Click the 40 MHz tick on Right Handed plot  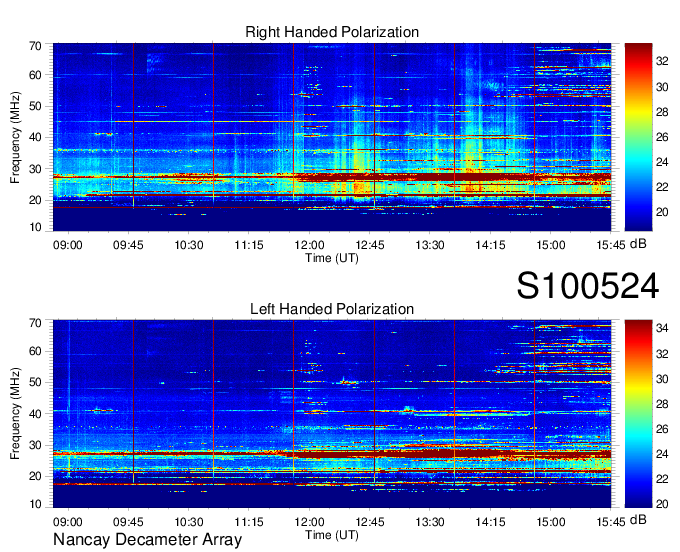coord(35,137)
